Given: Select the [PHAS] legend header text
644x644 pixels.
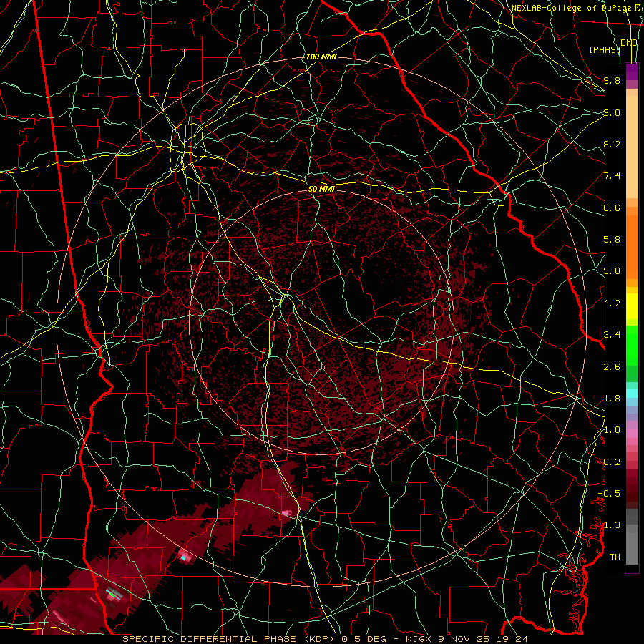Looking at the screenshot, I should (605, 49).
